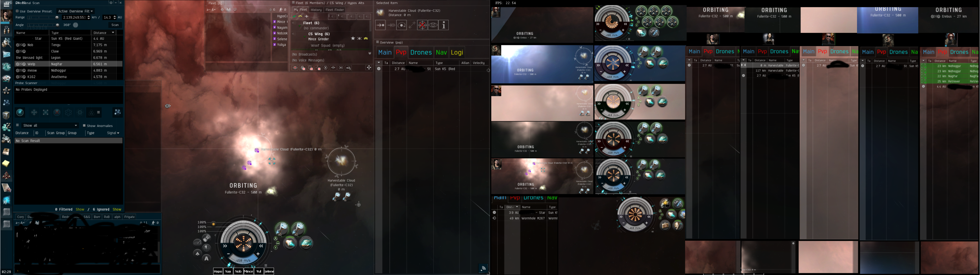This screenshot has height=275, width=980.
Task: Activate the left gas harvester module on large HUD
Action: (282, 229)
